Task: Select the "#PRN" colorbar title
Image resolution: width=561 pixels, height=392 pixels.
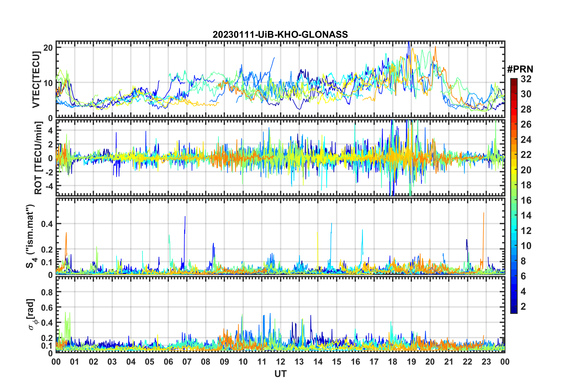Action: click(520, 69)
